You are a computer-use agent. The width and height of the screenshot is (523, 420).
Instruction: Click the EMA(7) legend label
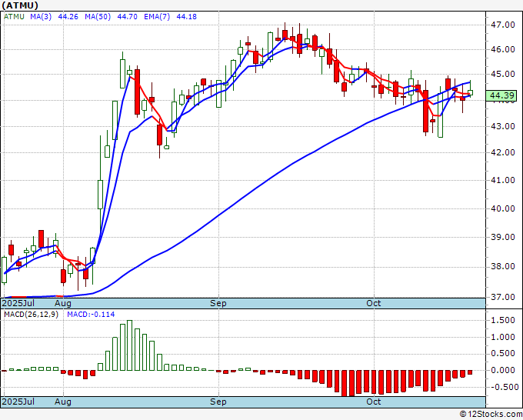157,17
